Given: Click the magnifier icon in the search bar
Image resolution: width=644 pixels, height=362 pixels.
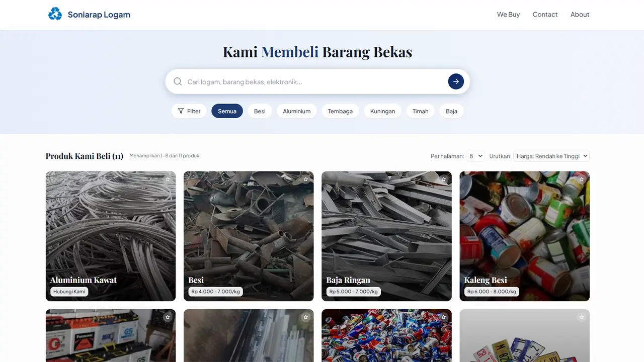Looking at the screenshot, I should tap(178, 81).
